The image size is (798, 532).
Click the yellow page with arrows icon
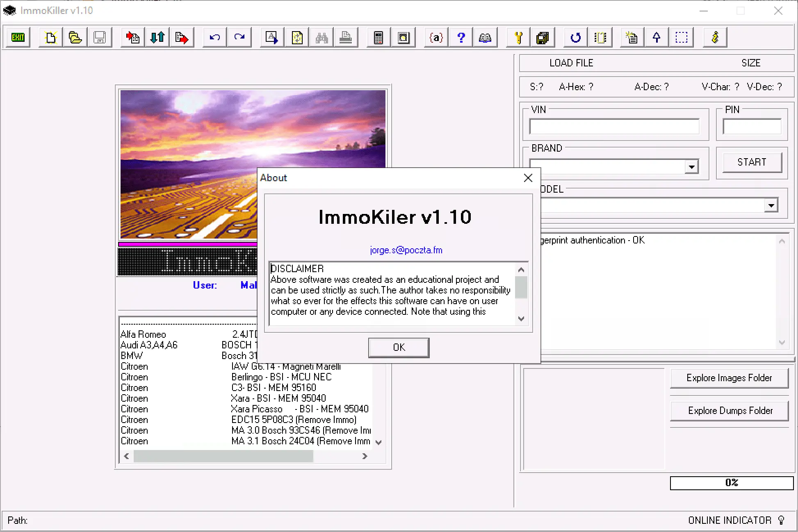click(297, 38)
